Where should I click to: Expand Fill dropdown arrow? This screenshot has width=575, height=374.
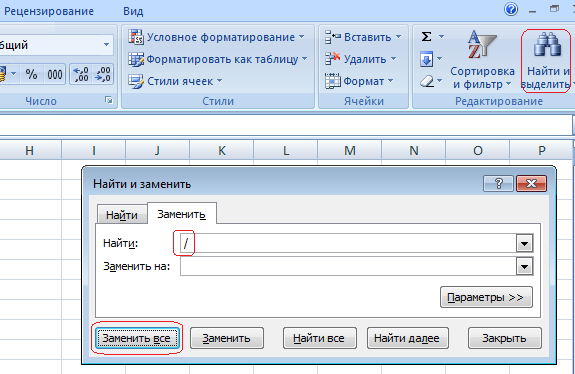tap(440, 59)
